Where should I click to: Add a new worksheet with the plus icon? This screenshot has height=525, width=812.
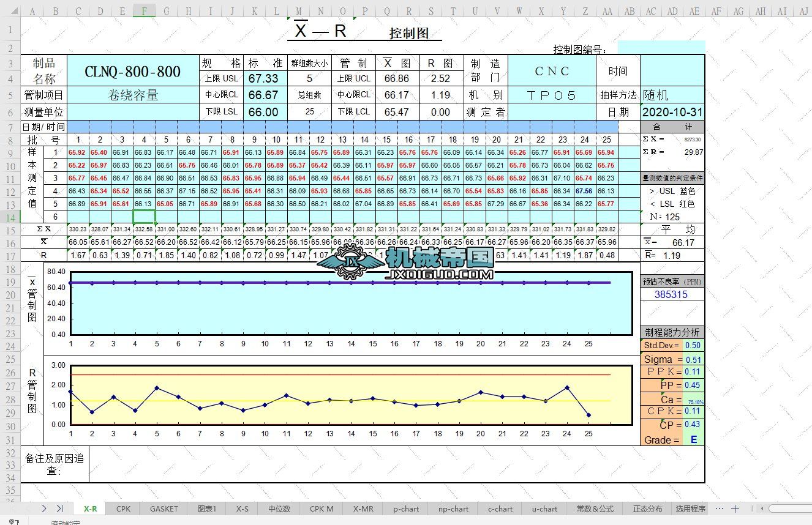(x=735, y=508)
